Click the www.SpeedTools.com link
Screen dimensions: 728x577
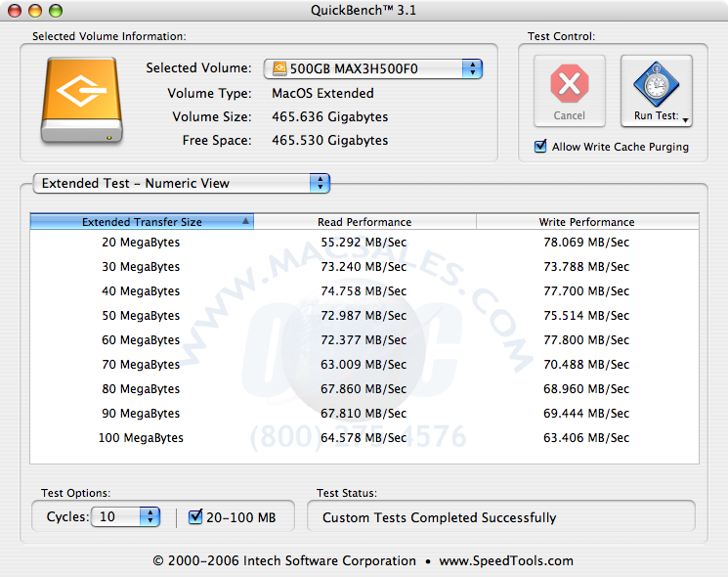tap(506, 560)
